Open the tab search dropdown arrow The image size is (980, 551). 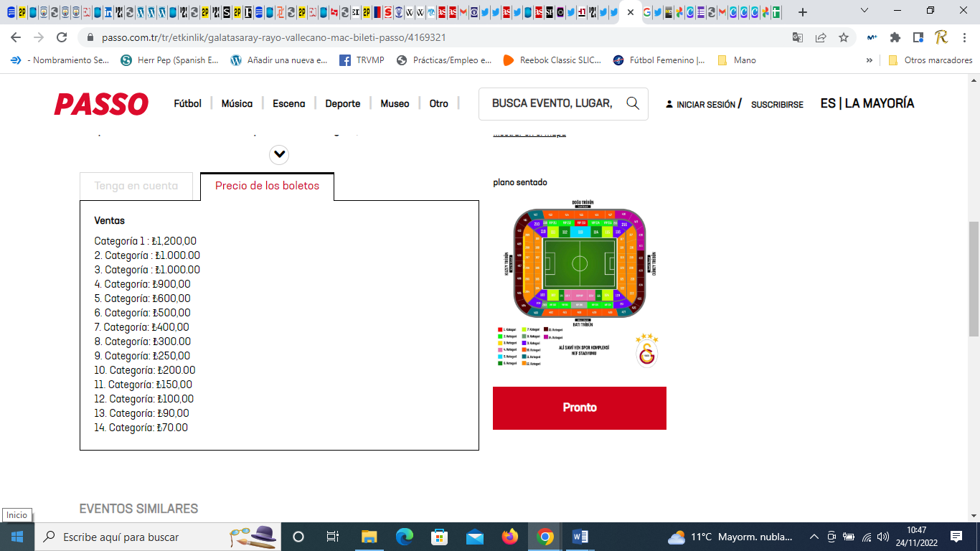(864, 11)
